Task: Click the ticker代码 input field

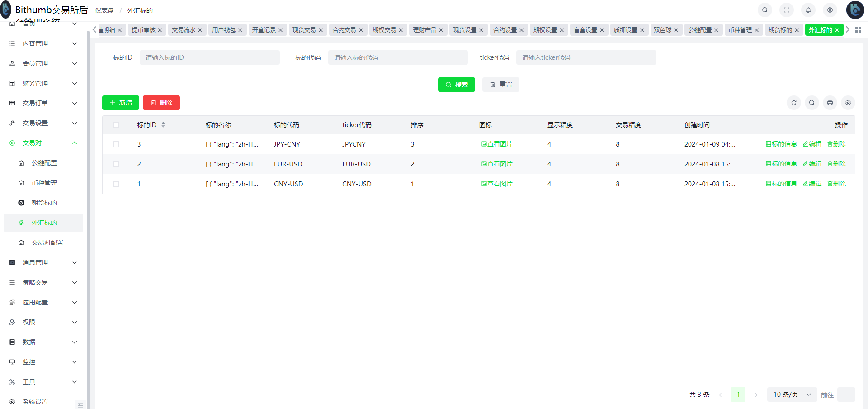Action: 586,57
